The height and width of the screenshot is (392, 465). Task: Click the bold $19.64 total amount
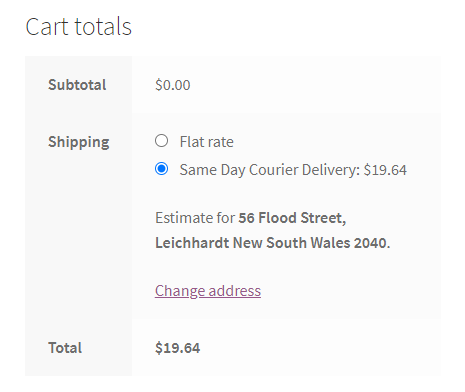click(x=177, y=348)
